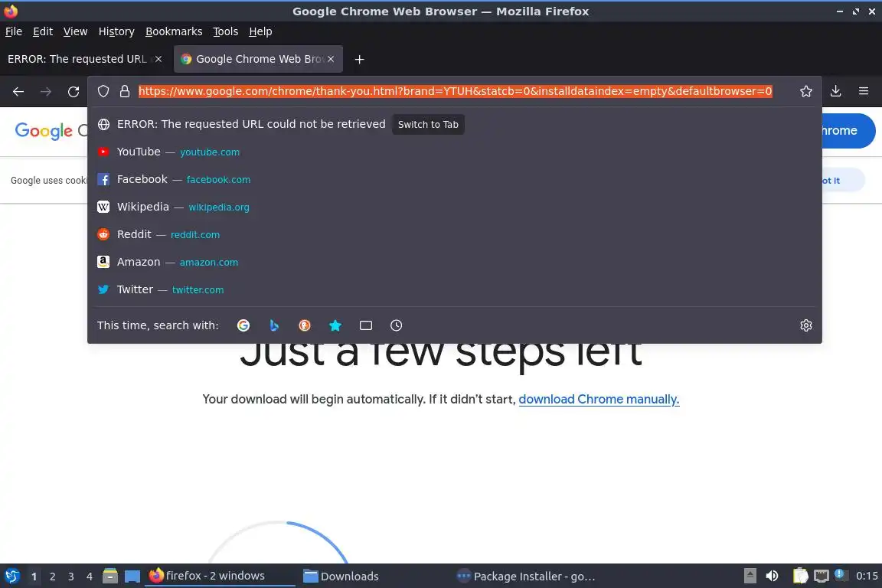This screenshot has height=588, width=882.
Task: Open the wikipedia.org suggestion
Action: click(x=455, y=207)
